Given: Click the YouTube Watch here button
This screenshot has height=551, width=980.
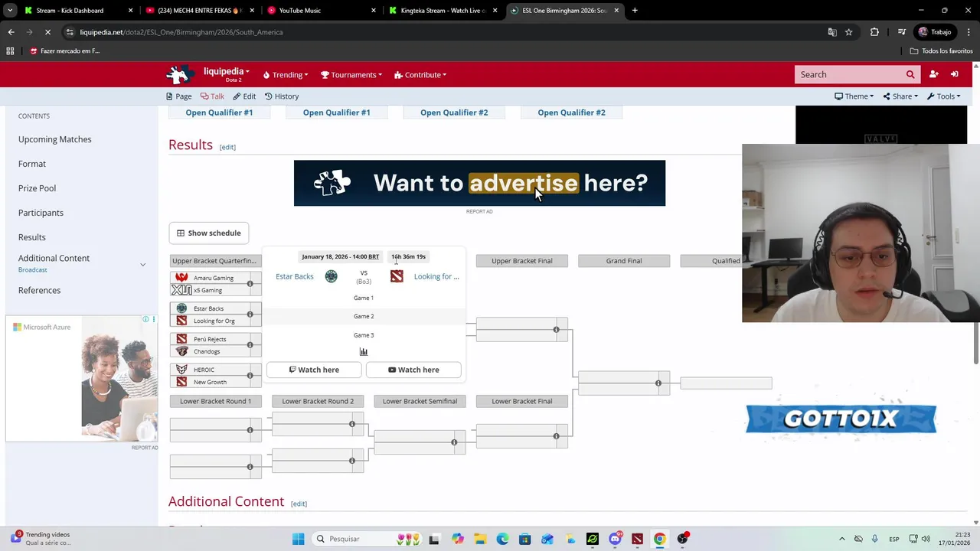Looking at the screenshot, I should pos(413,370).
